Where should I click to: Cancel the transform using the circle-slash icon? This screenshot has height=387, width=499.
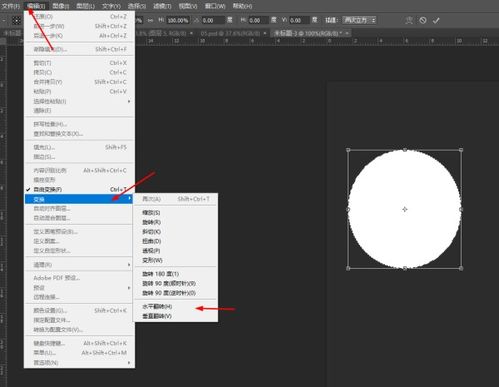coord(423,20)
